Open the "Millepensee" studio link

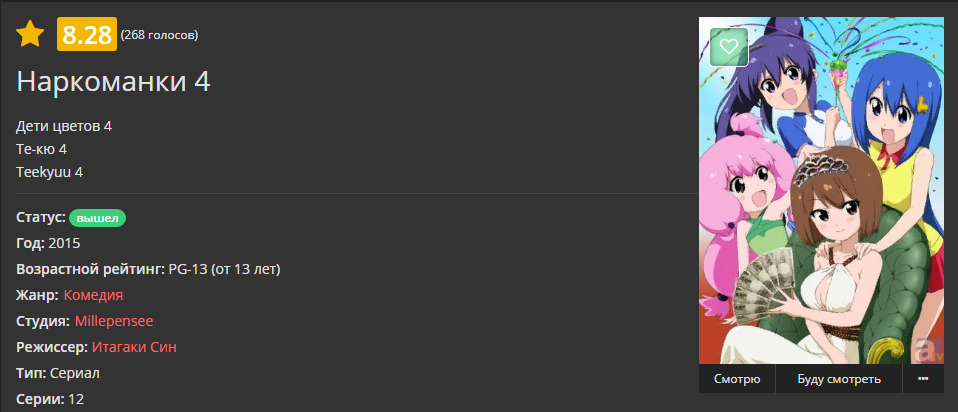click(x=114, y=321)
